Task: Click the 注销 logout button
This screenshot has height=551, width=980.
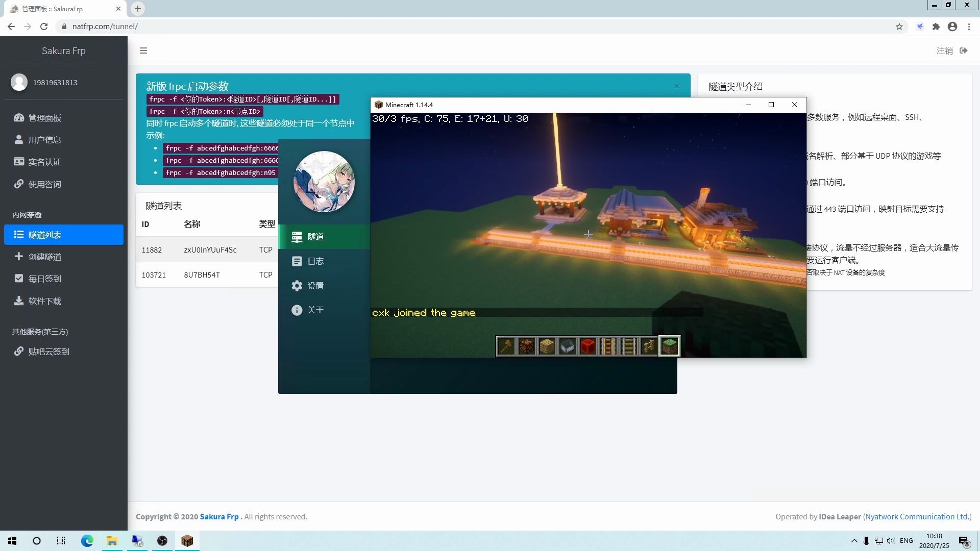Action: (952, 51)
